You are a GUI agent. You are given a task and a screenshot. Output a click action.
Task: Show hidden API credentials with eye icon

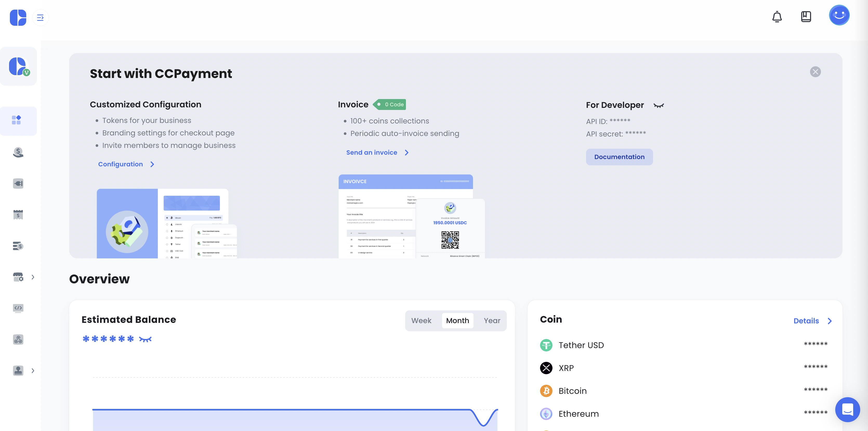coord(659,106)
